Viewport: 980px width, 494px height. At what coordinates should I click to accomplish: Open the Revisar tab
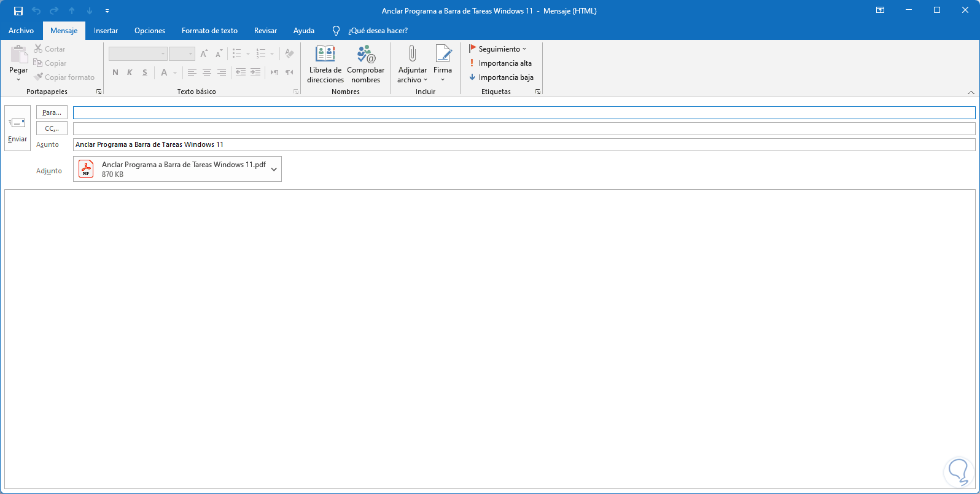265,31
